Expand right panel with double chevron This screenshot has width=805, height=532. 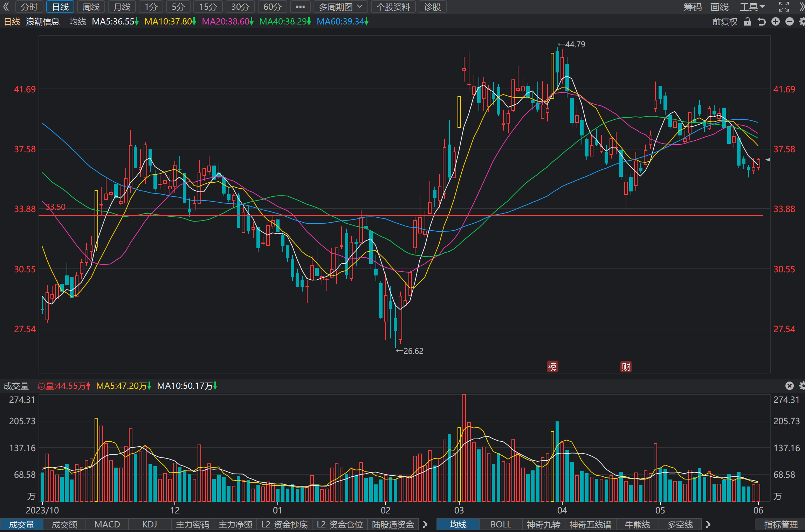[801, 7]
